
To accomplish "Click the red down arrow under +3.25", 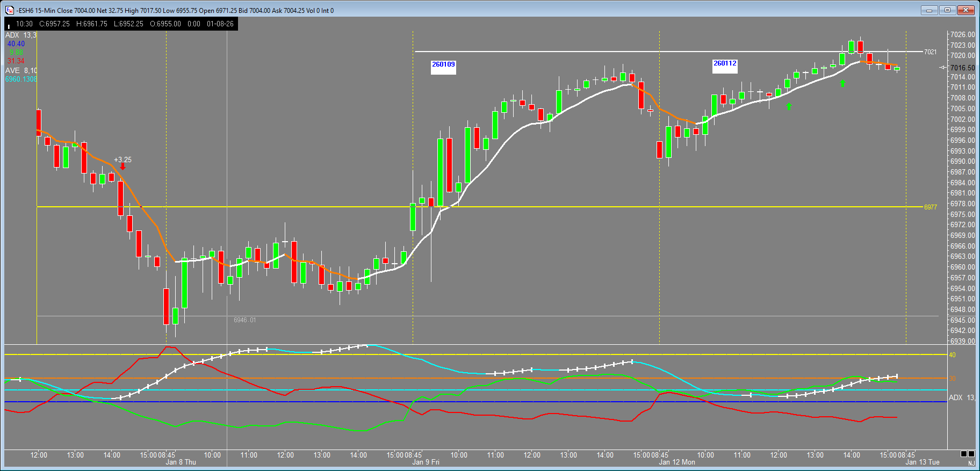I will pos(122,167).
